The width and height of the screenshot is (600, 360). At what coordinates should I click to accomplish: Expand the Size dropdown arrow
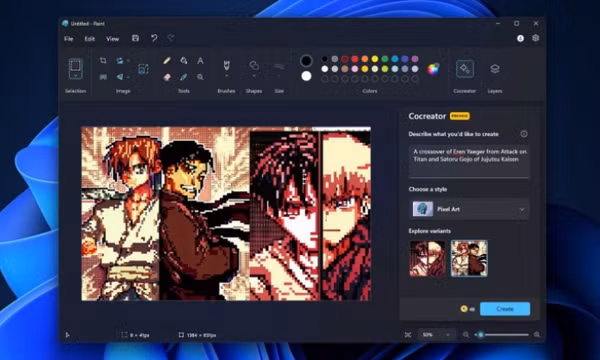pyautogui.click(x=279, y=76)
